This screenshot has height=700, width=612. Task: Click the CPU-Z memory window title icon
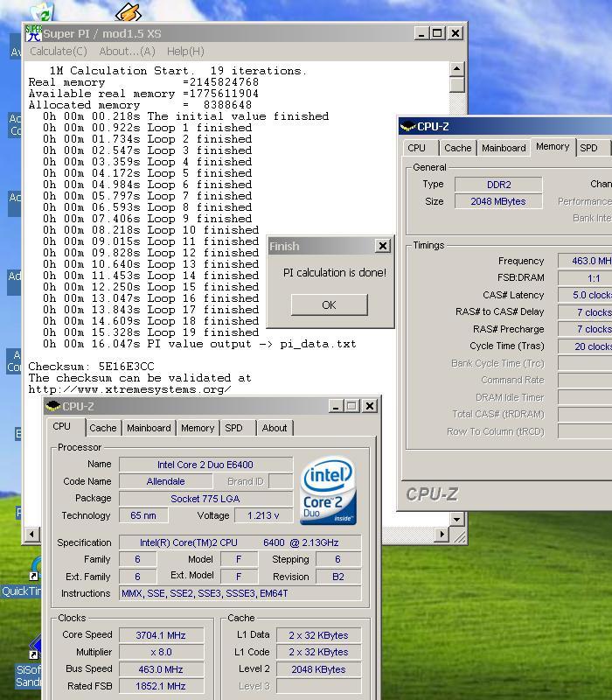(x=407, y=127)
